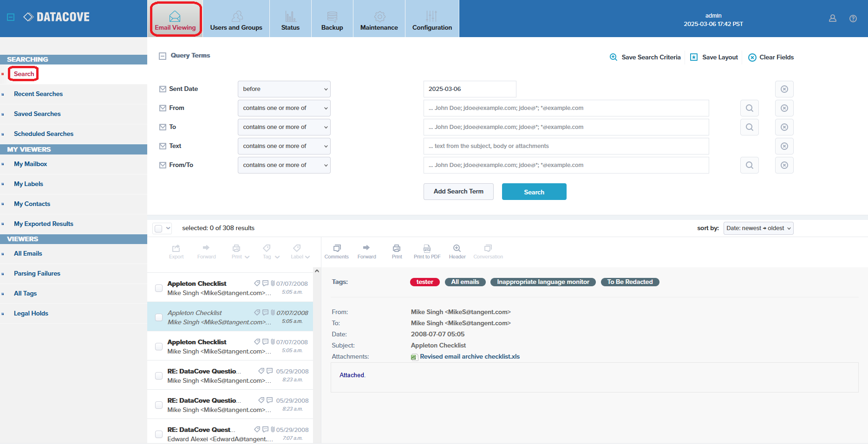Screen dimensions: 868x444
Task: Click Export in results toolbar
Action: (x=176, y=251)
